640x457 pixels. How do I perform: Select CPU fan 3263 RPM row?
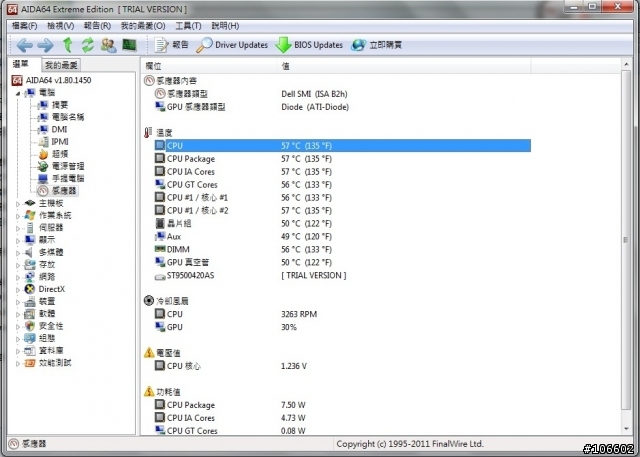pos(343,314)
